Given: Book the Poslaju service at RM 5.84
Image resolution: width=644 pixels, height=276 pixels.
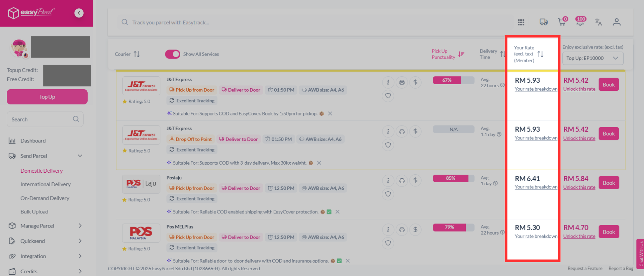Looking at the screenshot, I should (609, 183).
